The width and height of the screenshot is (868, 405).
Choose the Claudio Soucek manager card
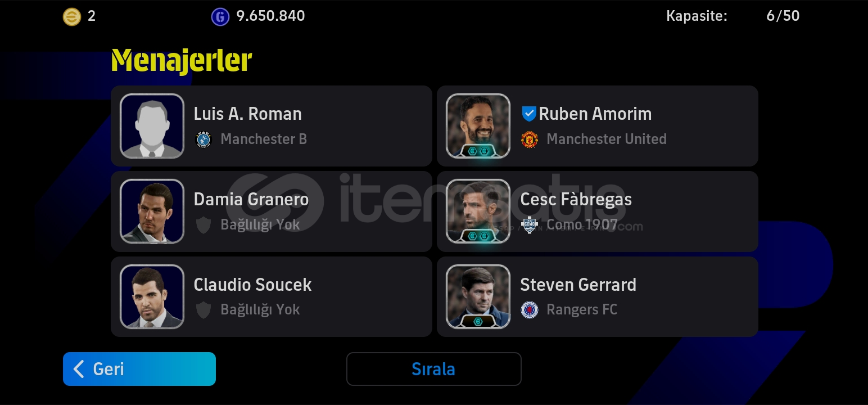coord(271,297)
